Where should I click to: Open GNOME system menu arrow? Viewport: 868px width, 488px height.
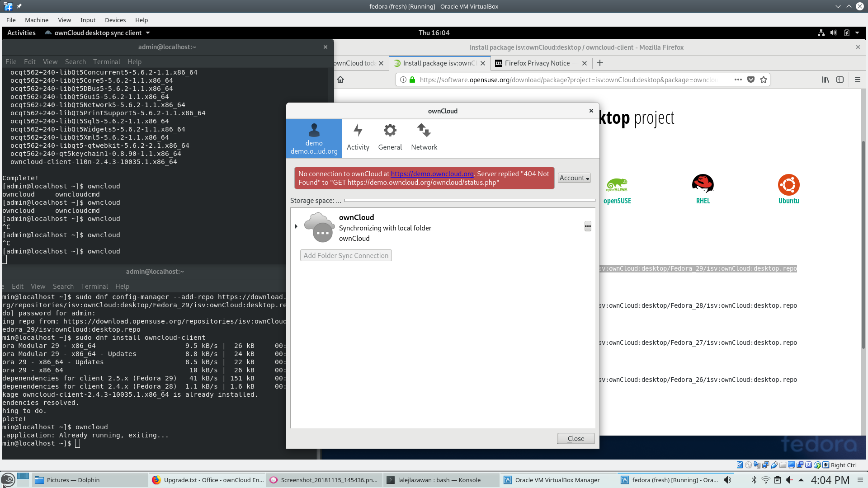857,33
